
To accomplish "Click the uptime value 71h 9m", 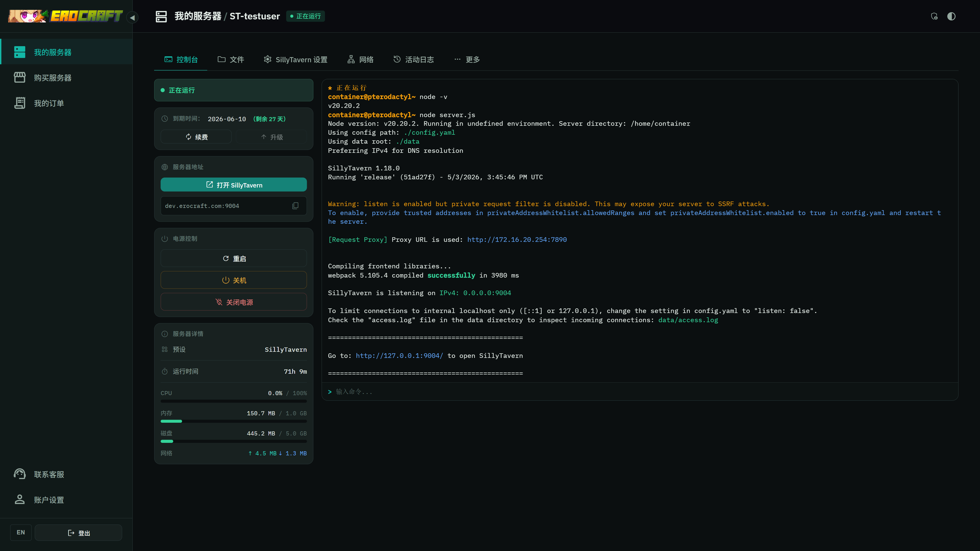I will pos(295,371).
